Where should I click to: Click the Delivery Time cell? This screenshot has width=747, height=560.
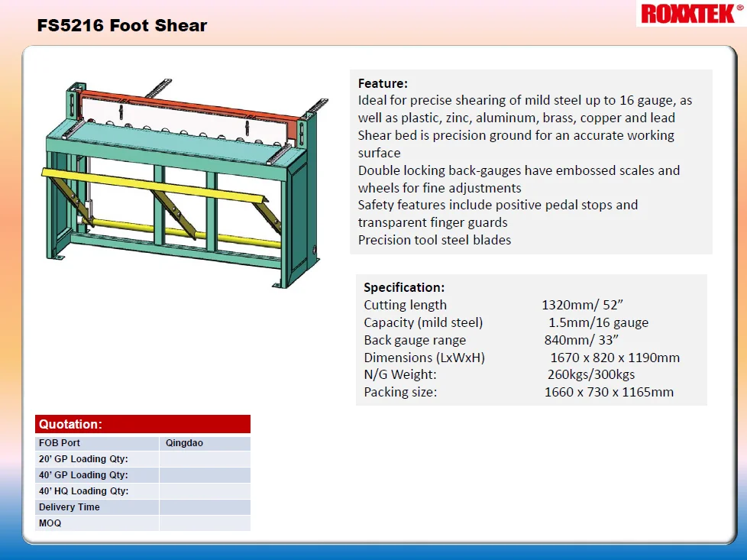click(97, 507)
